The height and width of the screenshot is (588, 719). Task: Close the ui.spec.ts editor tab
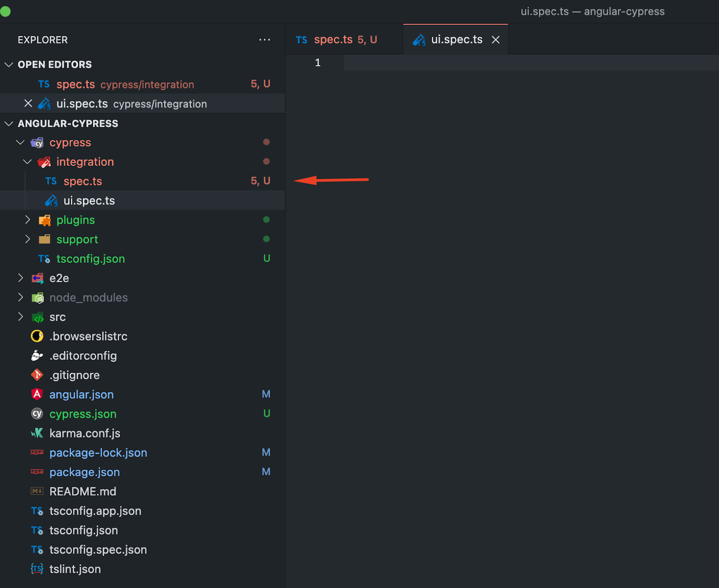tap(496, 40)
